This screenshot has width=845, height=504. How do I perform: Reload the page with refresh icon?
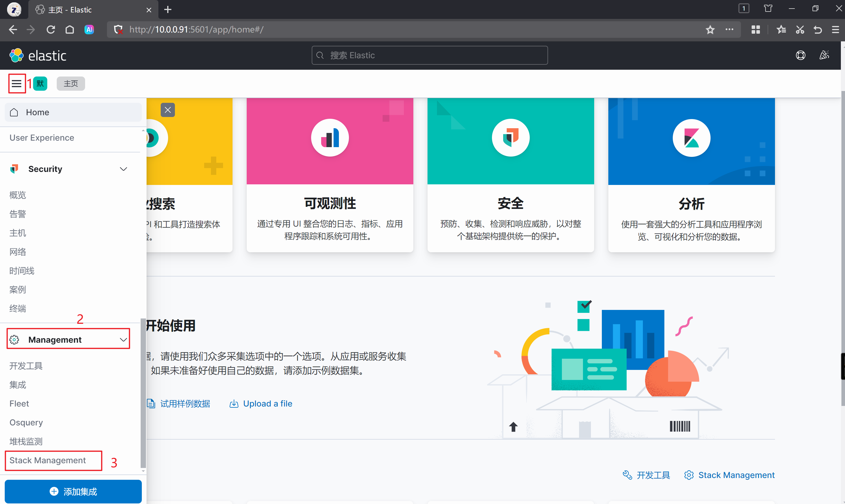(x=51, y=30)
